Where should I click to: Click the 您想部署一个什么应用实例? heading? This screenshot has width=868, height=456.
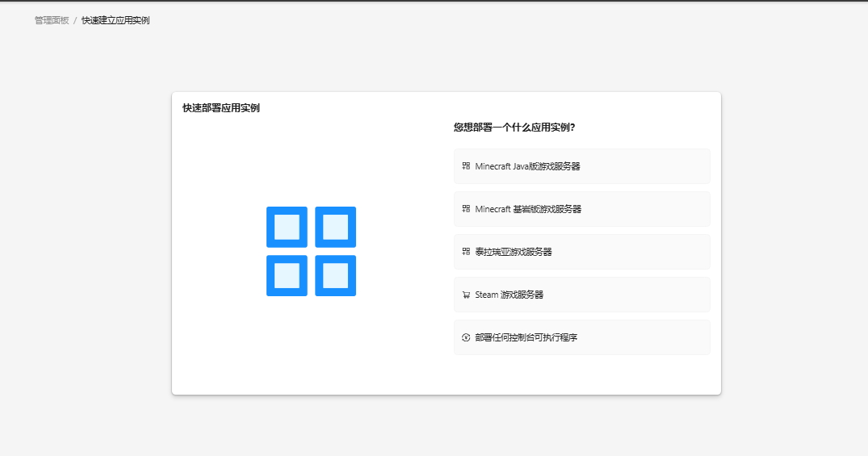click(514, 128)
